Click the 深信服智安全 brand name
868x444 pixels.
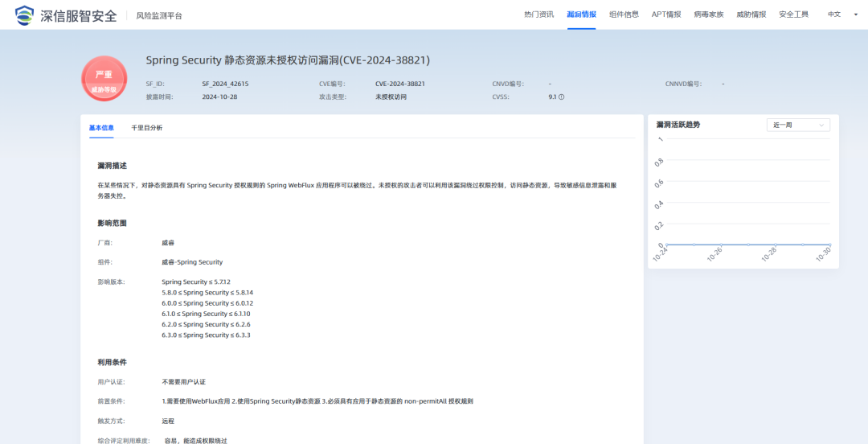click(79, 15)
